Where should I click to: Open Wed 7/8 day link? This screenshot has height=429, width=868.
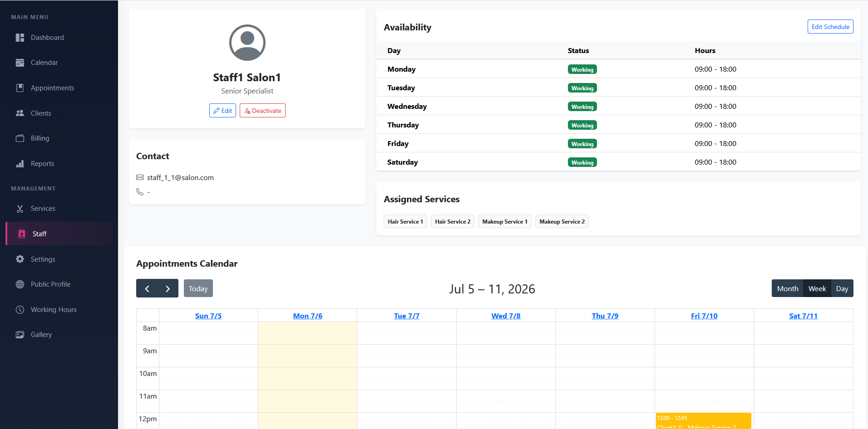coord(506,316)
